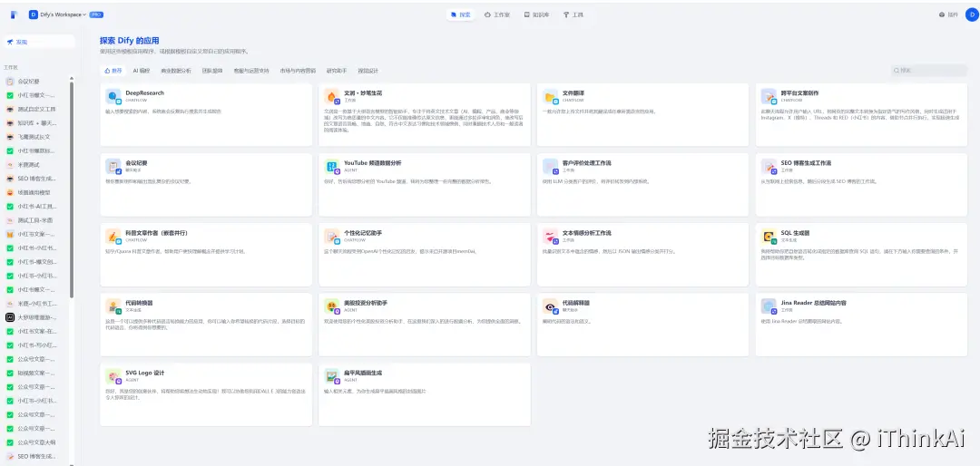980x466 pixels.
Task: Open 公众号文章大纲 in the sidebar
Action: [x=35, y=442]
